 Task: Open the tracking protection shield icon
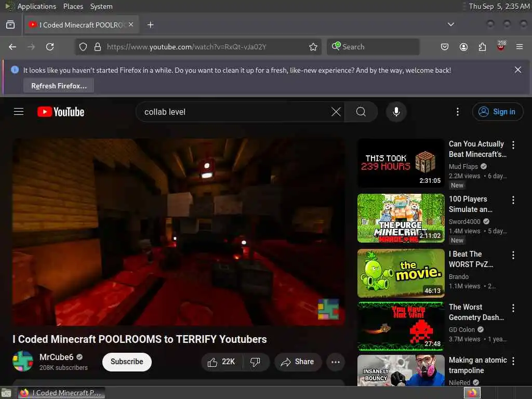tap(83, 47)
